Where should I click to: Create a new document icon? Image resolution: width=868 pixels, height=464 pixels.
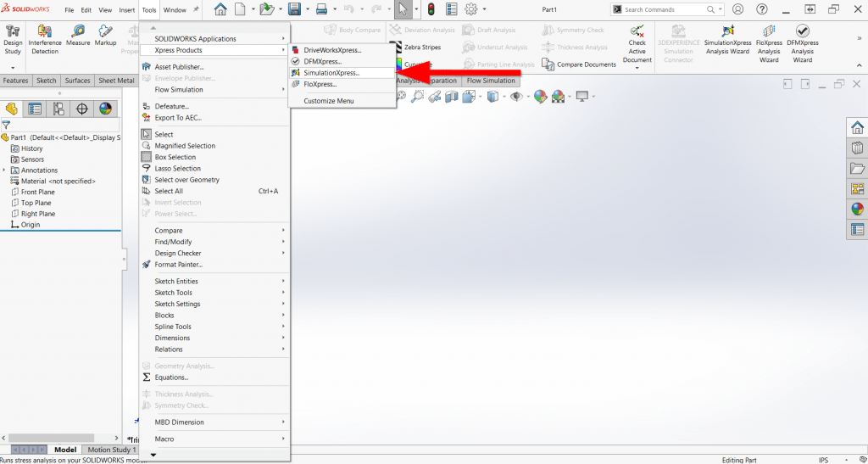click(240, 9)
